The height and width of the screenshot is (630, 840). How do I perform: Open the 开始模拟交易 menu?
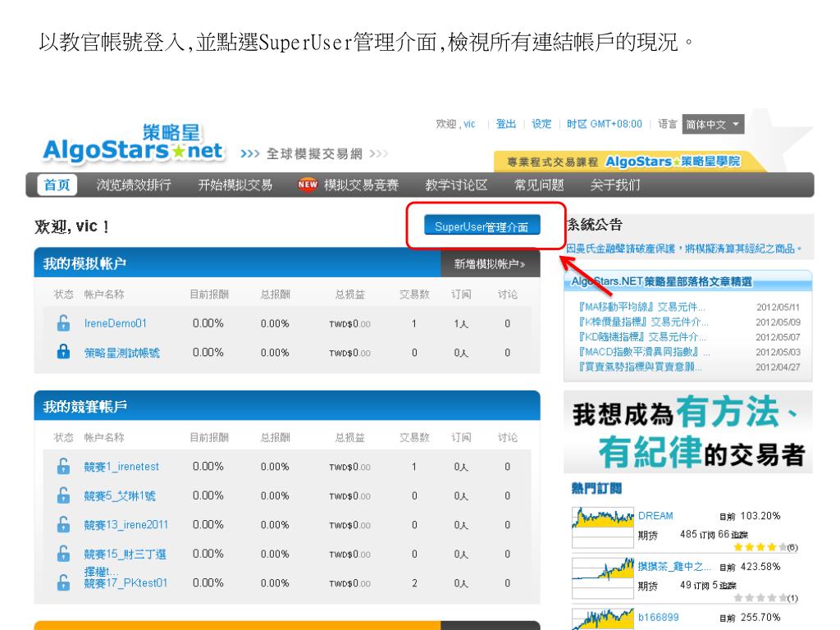235,185
